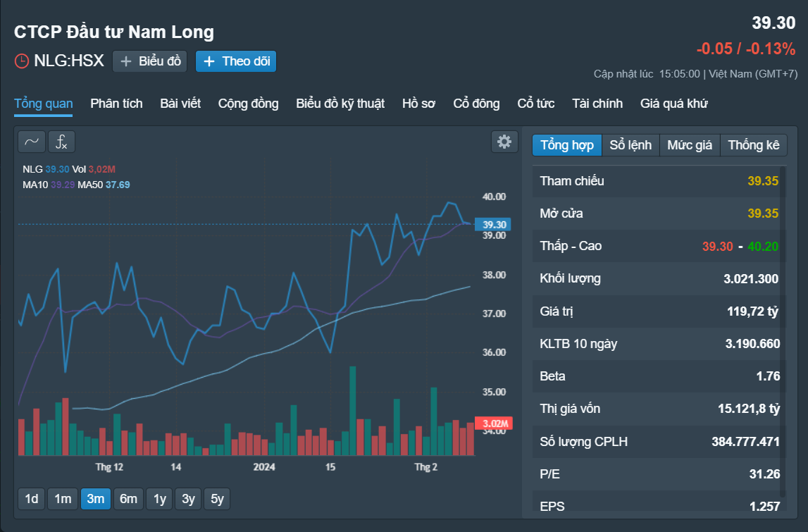The image size is (808, 532).
Task: Open the Bài viết tab
Action: (180, 104)
